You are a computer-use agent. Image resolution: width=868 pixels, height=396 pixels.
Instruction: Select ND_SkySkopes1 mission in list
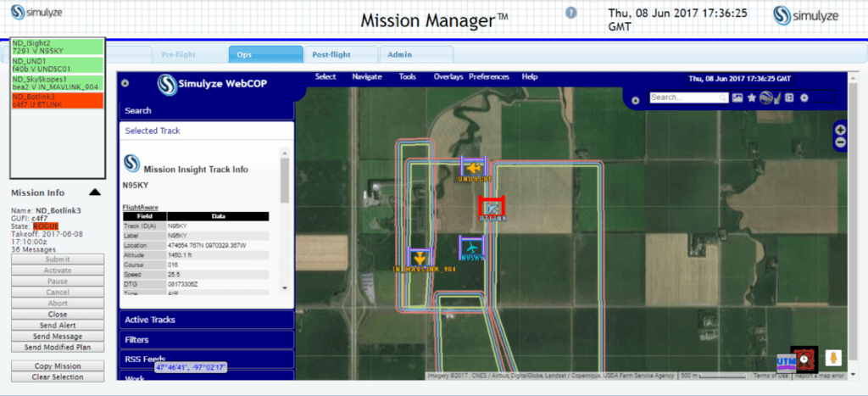click(x=57, y=83)
